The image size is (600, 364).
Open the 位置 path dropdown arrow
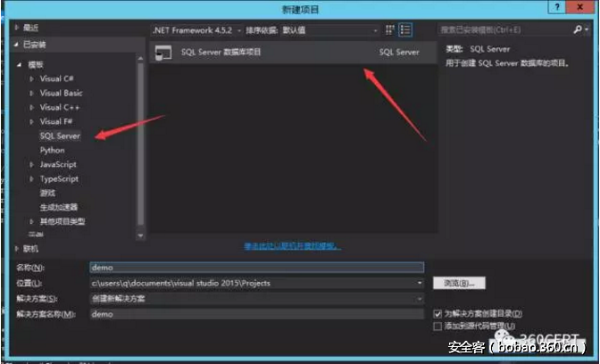(420, 283)
